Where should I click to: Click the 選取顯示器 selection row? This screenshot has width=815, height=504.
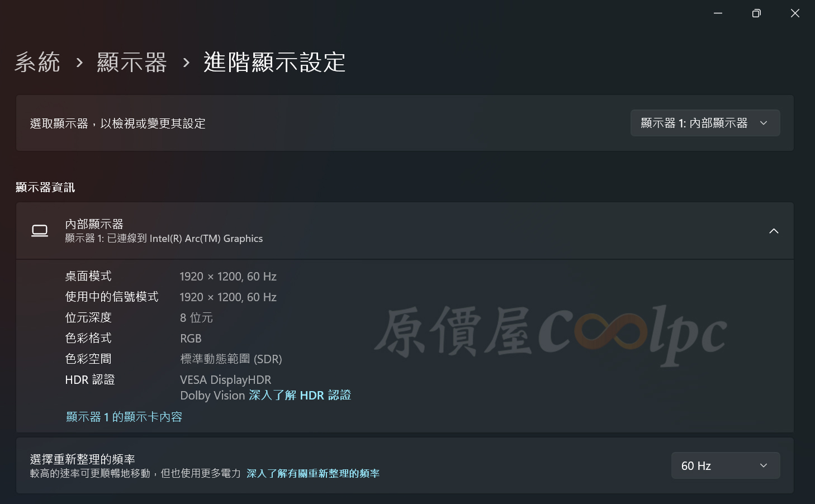405,123
